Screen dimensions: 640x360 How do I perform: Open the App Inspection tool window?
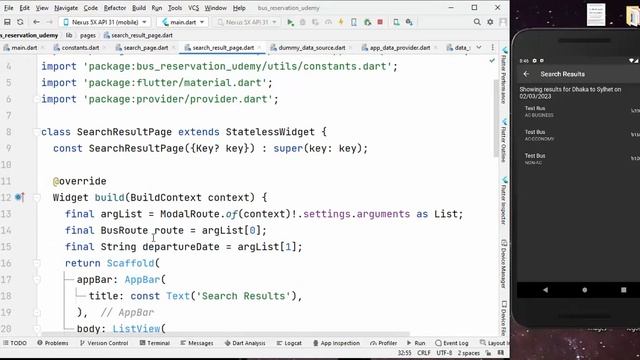pos(336,343)
